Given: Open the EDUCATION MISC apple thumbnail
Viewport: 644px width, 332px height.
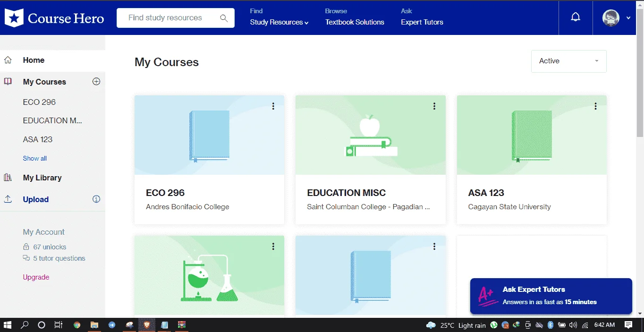Looking at the screenshot, I should point(371,135).
